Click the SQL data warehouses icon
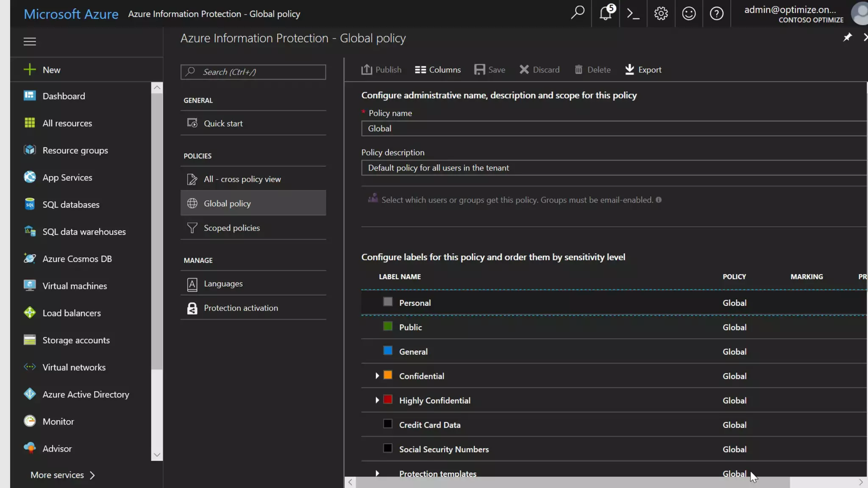 tap(30, 231)
